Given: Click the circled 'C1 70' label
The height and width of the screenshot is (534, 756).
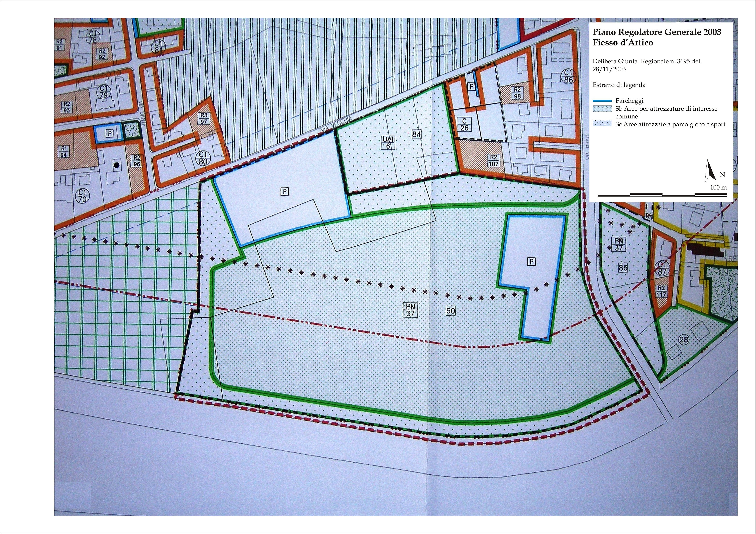Looking at the screenshot, I should (x=83, y=196).
